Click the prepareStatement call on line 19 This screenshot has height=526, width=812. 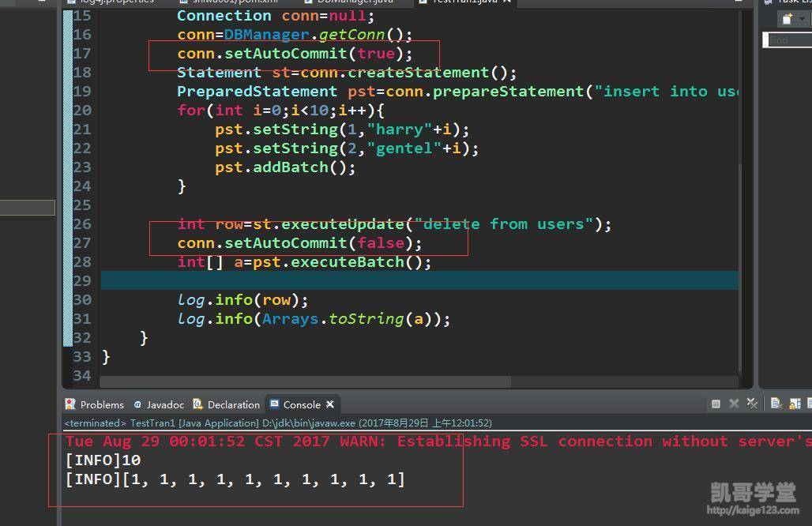pyautogui.click(x=508, y=92)
